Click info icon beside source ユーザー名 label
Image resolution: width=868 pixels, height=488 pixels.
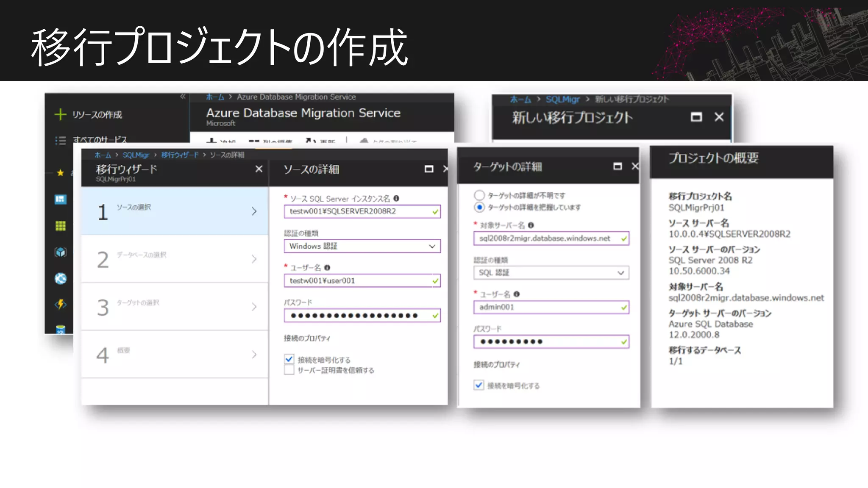point(327,268)
